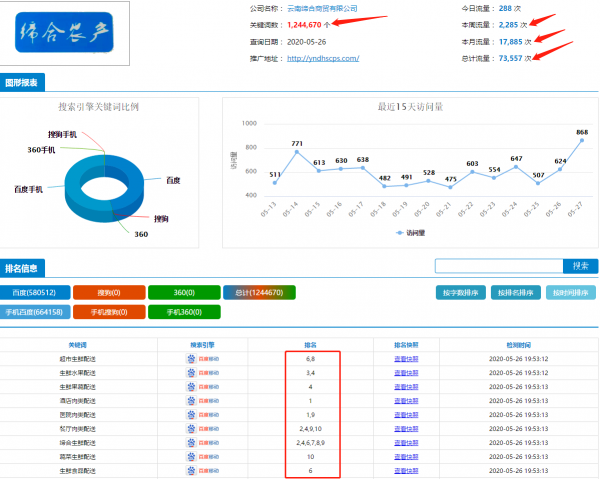
Task: Sort keywords using 按排名排序
Action: tap(515, 293)
